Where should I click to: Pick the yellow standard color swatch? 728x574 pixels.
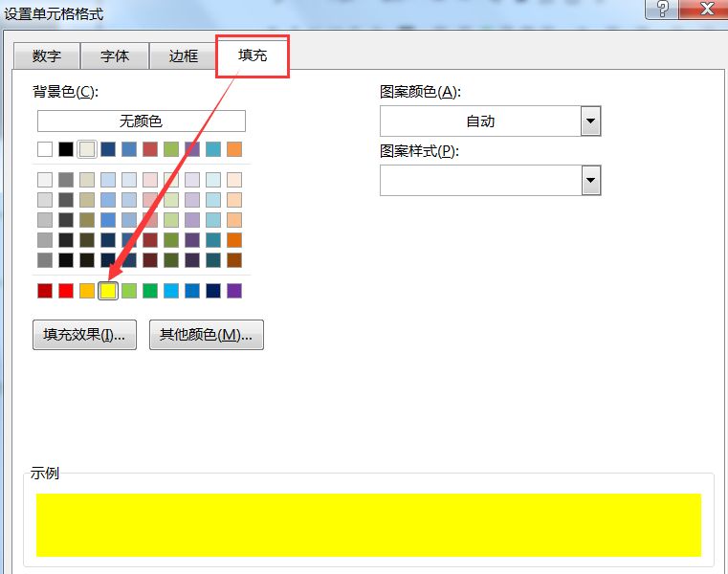(108, 291)
